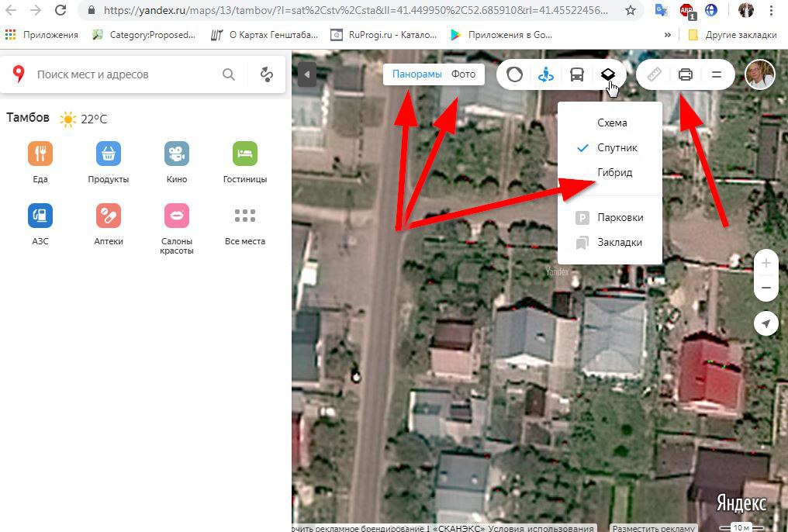Click the Yandex Maps red pin logo
This screenshot has width=788, height=532.
point(19,74)
